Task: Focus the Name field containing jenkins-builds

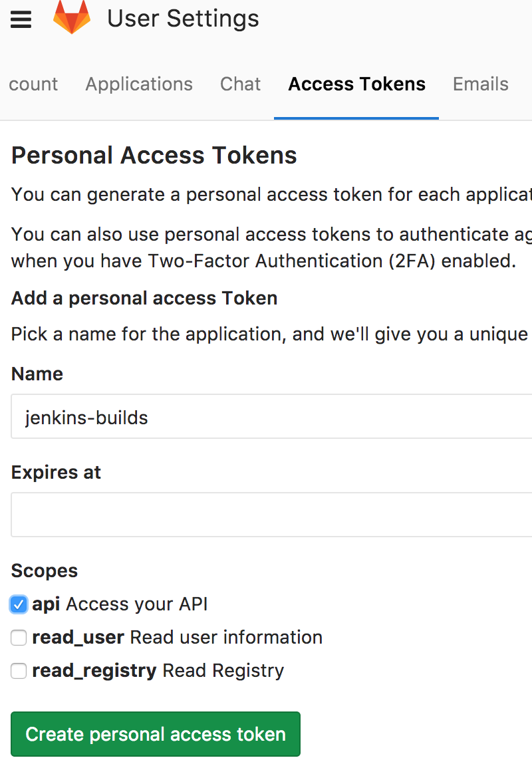Action: 271,417
